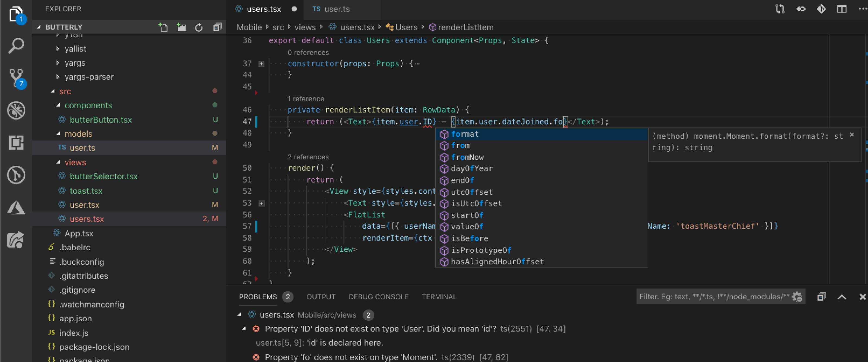Collapse all problems in the panel
The height and width of the screenshot is (362, 868).
[x=822, y=297]
